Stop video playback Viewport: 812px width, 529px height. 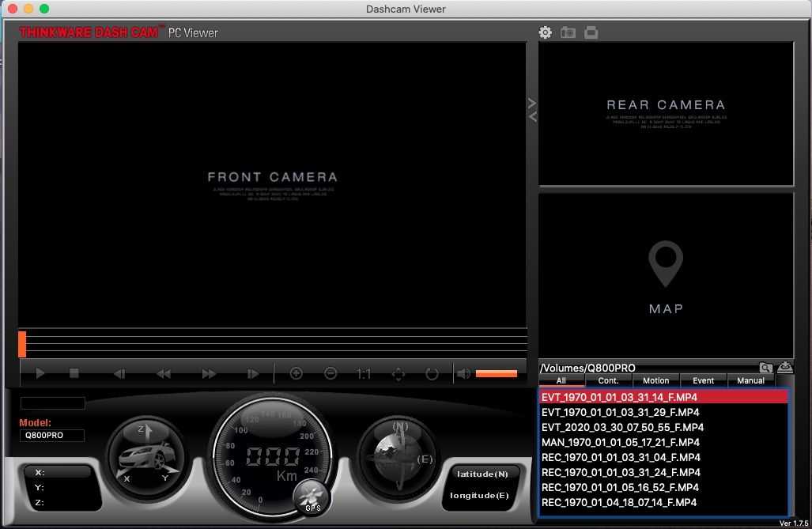click(x=74, y=373)
